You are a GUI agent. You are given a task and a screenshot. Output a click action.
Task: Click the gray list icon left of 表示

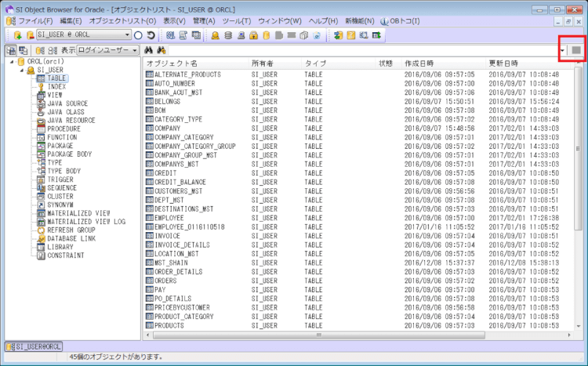click(53, 50)
